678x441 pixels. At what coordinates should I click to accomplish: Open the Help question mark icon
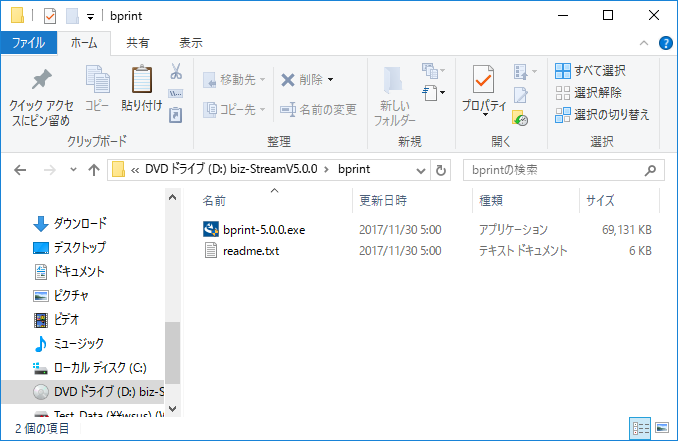coord(666,43)
